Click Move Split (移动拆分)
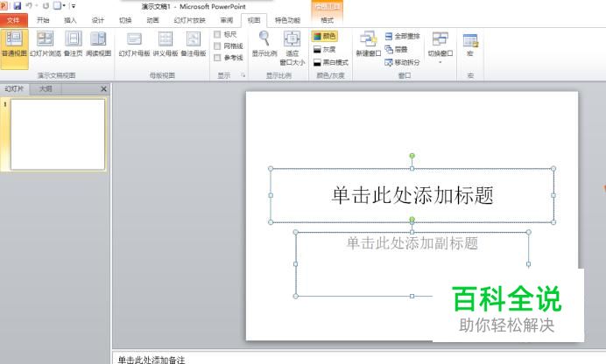The image size is (606, 364). [402, 62]
